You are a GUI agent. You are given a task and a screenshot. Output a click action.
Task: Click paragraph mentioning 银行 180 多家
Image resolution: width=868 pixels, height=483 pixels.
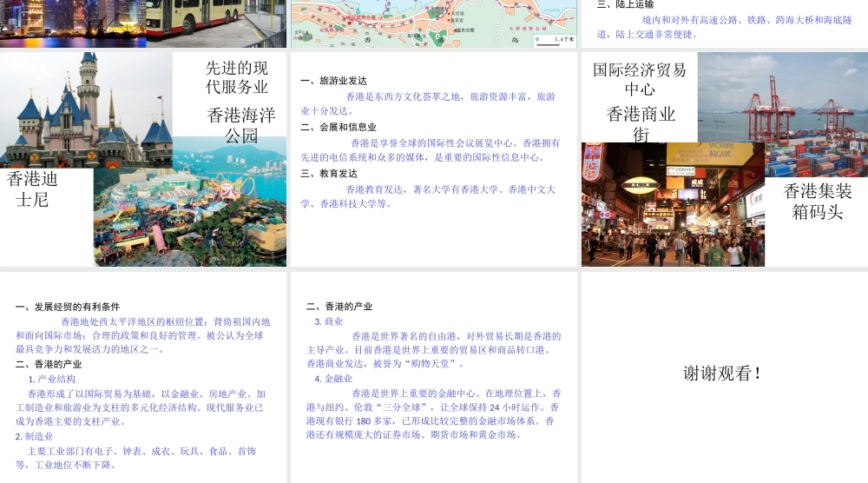point(433,414)
